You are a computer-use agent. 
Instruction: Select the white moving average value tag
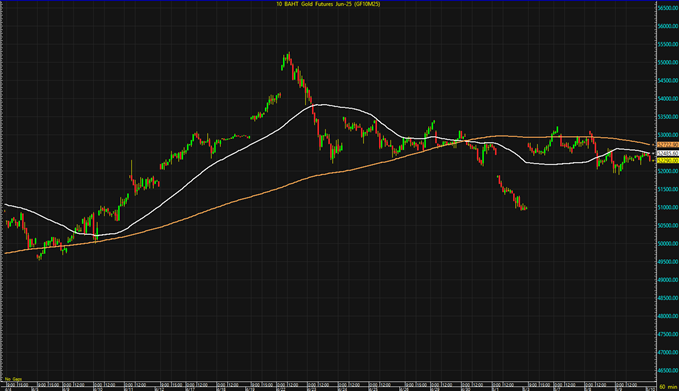coord(668,153)
